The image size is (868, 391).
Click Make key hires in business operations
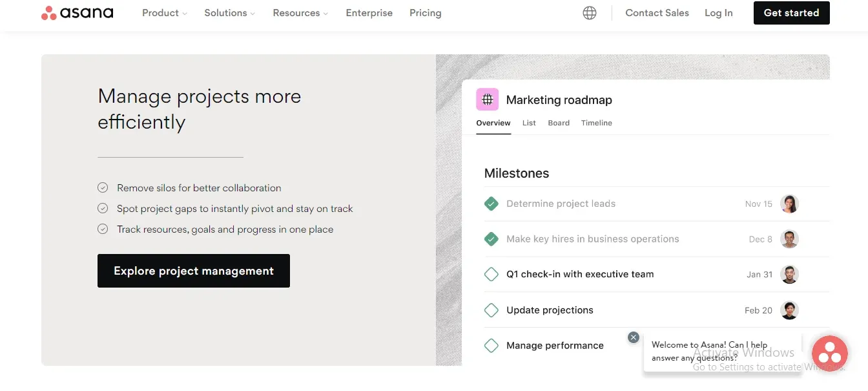coord(593,239)
